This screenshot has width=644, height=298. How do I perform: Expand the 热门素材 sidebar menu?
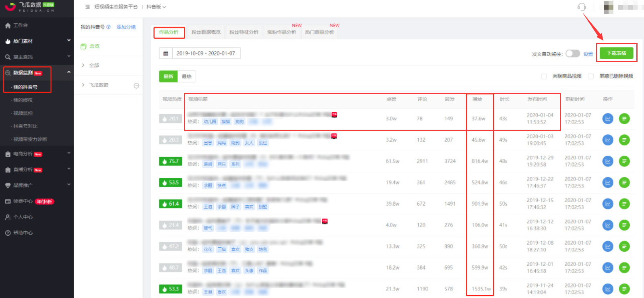[x=37, y=41]
